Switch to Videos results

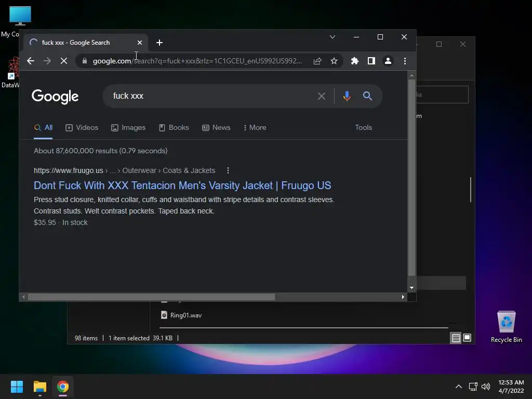click(82, 128)
